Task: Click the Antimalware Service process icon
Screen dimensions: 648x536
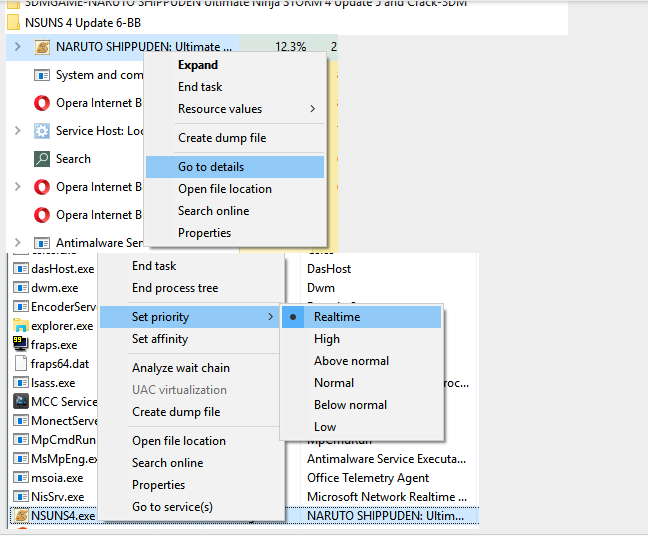Action: pos(42,243)
